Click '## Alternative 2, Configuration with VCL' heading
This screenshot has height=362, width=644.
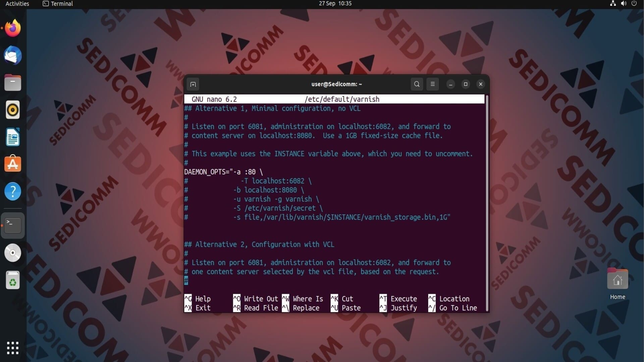(x=259, y=244)
